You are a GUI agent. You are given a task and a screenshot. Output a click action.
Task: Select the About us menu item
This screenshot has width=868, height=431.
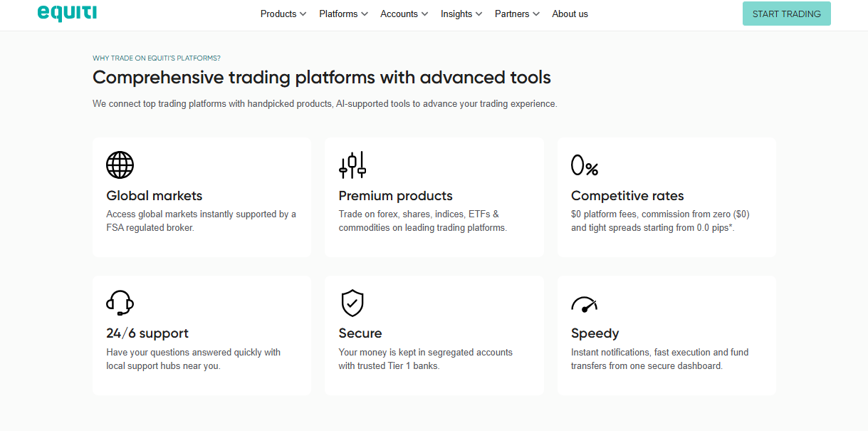[x=570, y=14]
